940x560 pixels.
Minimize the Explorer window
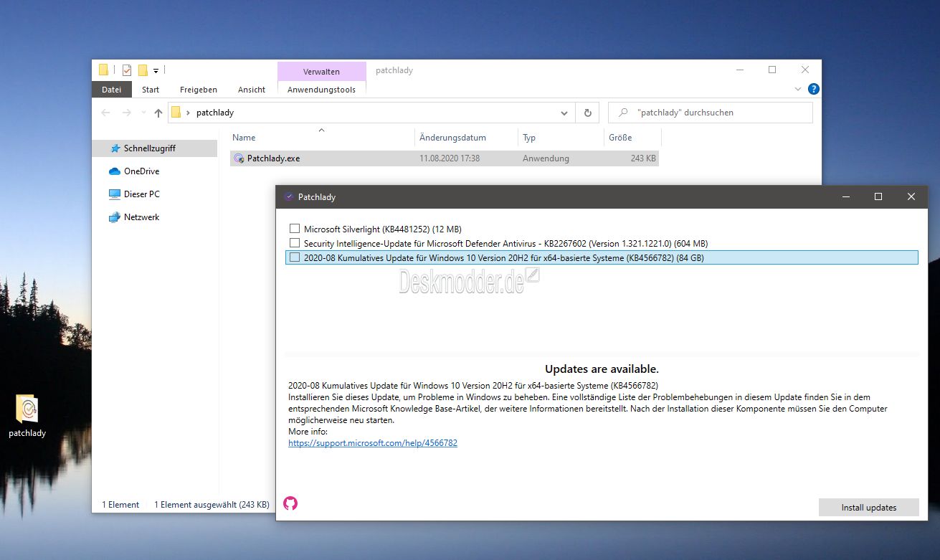(x=739, y=70)
